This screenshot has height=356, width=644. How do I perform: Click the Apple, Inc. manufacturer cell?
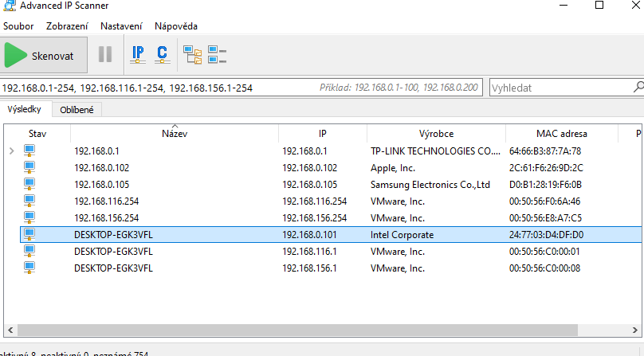[x=393, y=168]
